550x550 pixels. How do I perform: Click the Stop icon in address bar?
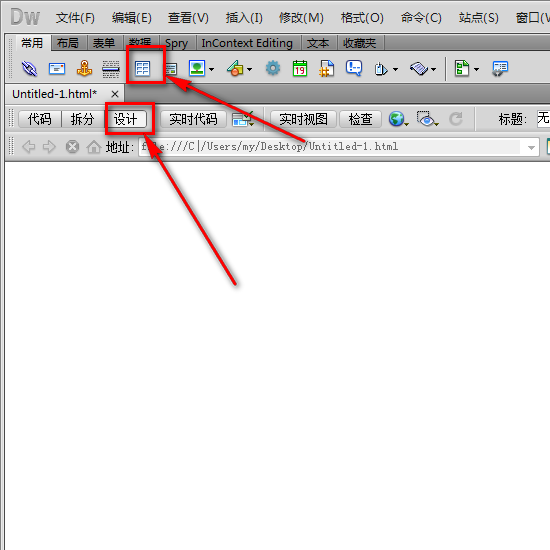click(x=72, y=147)
